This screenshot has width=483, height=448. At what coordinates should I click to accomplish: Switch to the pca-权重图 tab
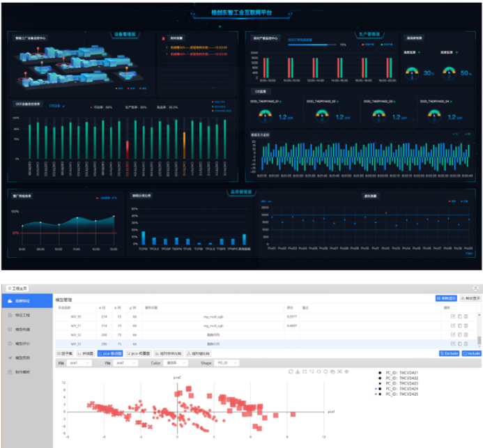(137, 353)
